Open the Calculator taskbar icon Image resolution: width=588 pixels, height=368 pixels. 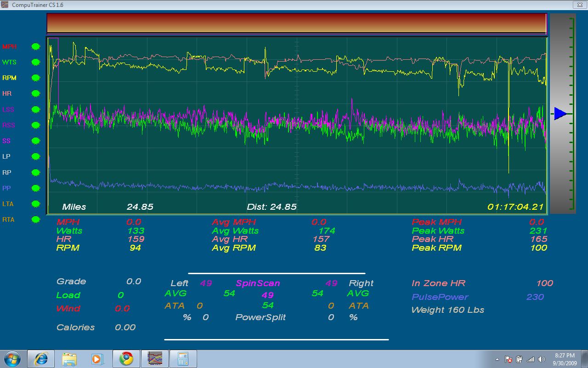tap(183, 359)
